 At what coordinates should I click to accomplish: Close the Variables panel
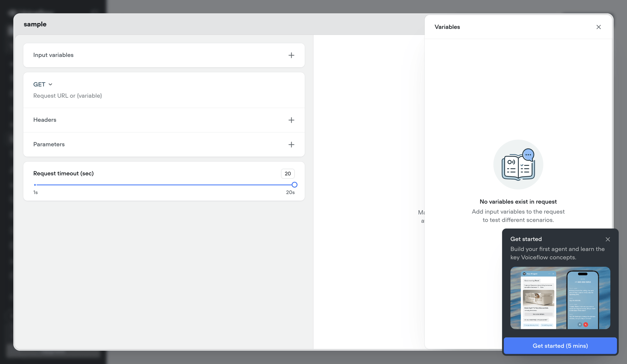click(599, 27)
